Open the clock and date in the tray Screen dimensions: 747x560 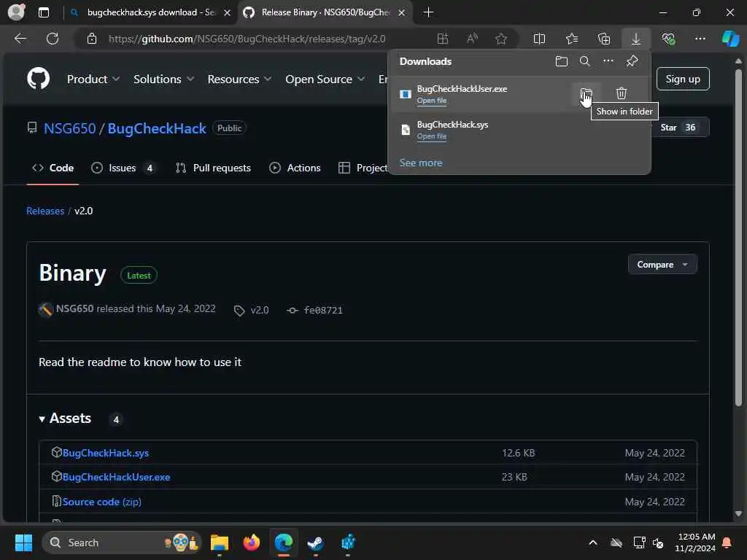695,542
